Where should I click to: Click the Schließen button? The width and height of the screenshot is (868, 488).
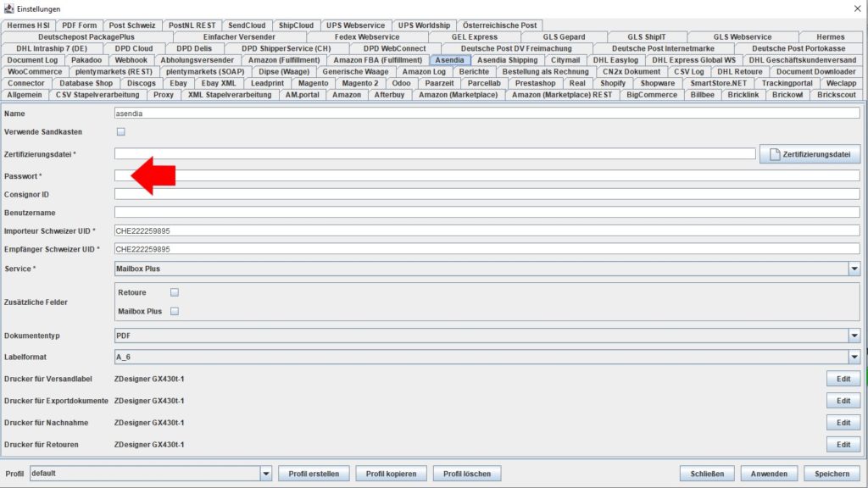pyautogui.click(x=707, y=474)
